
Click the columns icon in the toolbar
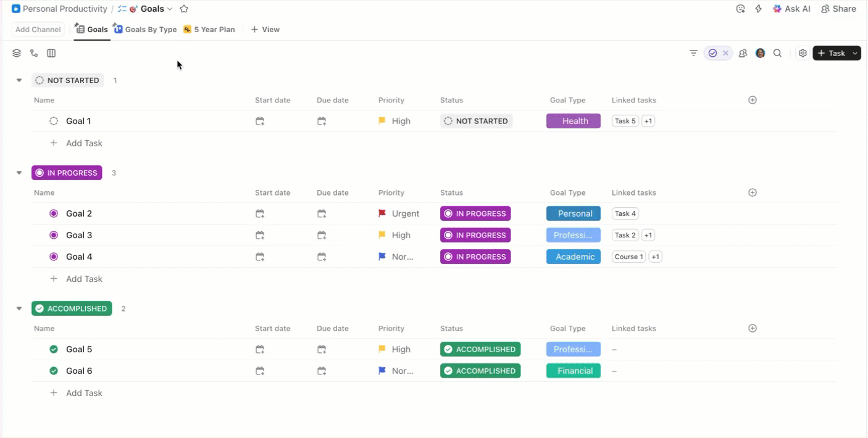pyautogui.click(x=51, y=54)
